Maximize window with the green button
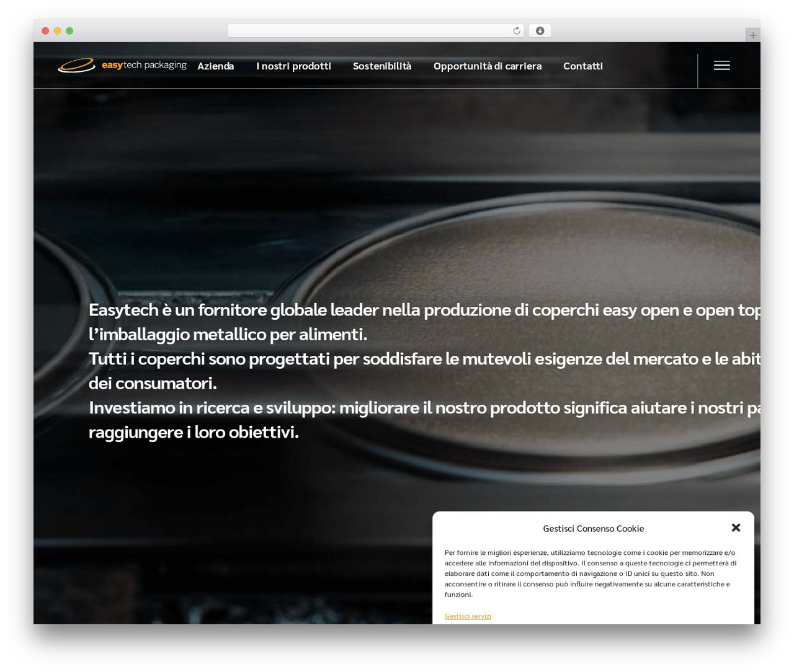 (x=69, y=31)
